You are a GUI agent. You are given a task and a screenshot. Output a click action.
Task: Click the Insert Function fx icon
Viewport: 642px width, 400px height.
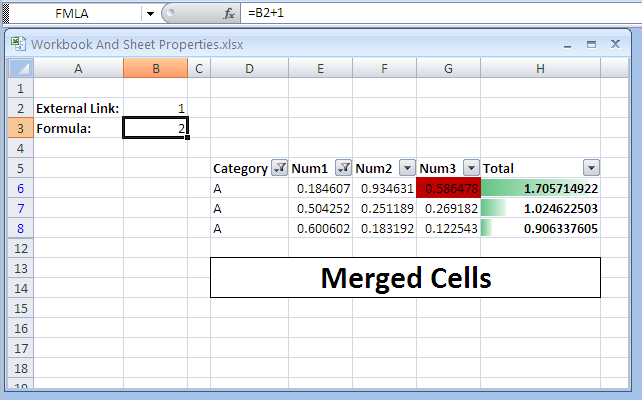tap(228, 15)
